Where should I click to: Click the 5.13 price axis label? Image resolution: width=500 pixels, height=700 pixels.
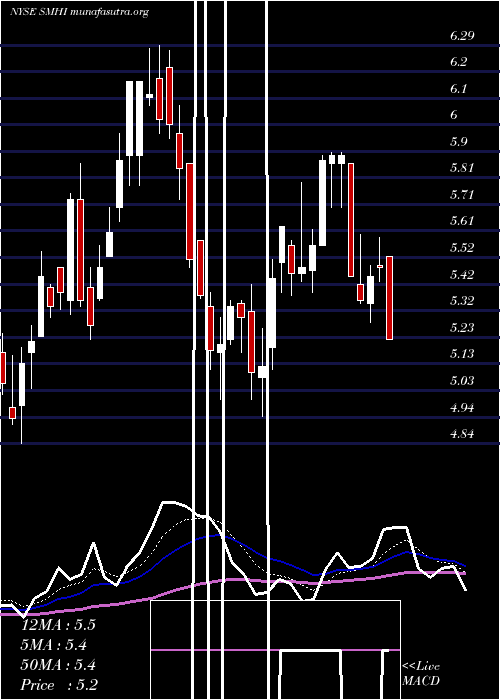462,354
